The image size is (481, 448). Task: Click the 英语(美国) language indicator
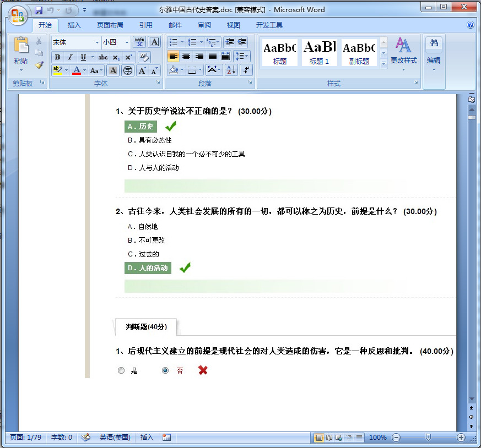click(x=115, y=438)
